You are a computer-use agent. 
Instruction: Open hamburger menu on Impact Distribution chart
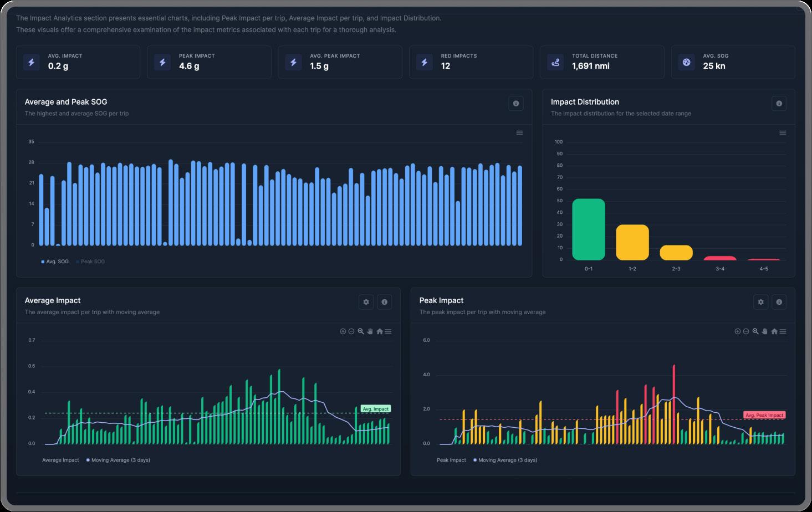(x=783, y=133)
